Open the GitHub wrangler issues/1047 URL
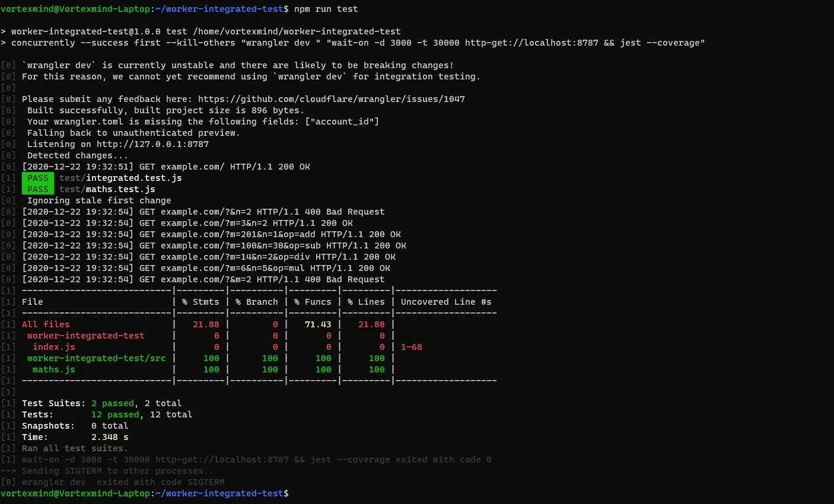This screenshot has height=504, width=834. 332,99
